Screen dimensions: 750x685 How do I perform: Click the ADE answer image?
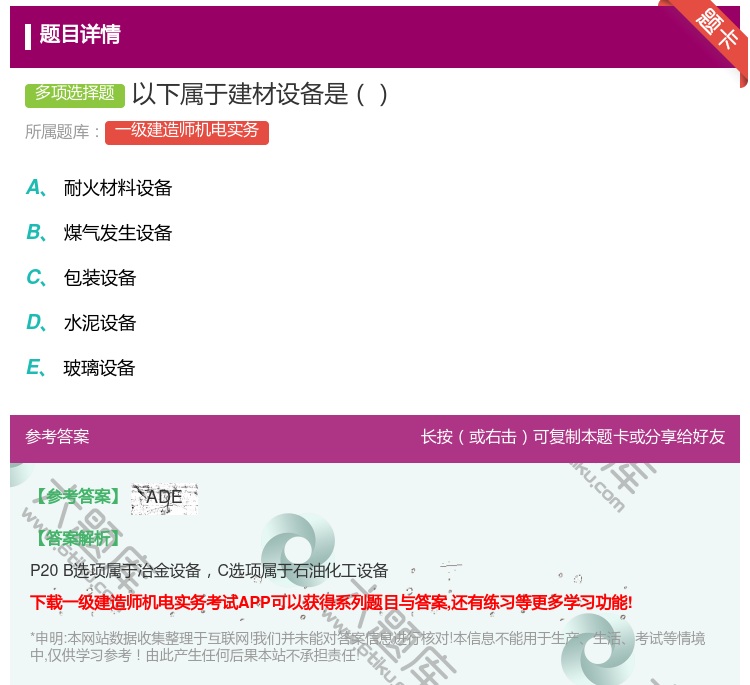(164, 499)
